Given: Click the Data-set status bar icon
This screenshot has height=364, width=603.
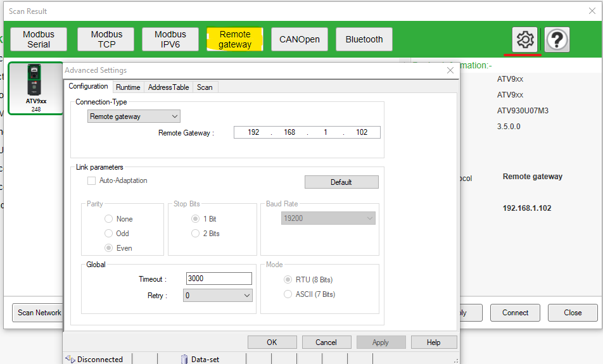Looking at the screenshot, I should coord(184,359).
